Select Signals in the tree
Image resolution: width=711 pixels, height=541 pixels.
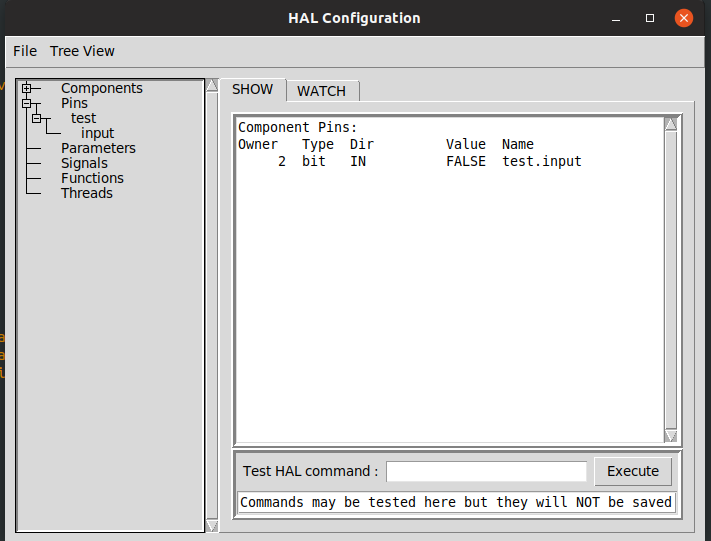[84, 163]
